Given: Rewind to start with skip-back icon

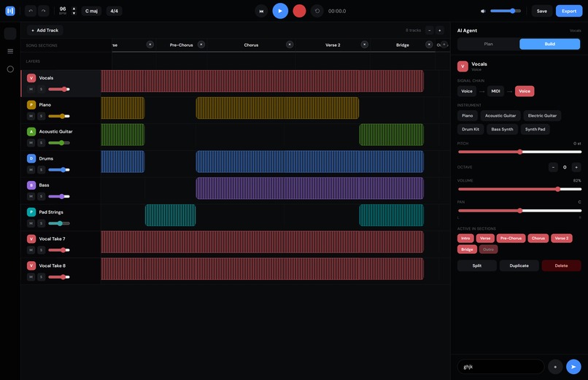Looking at the screenshot, I should click(261, 11).
